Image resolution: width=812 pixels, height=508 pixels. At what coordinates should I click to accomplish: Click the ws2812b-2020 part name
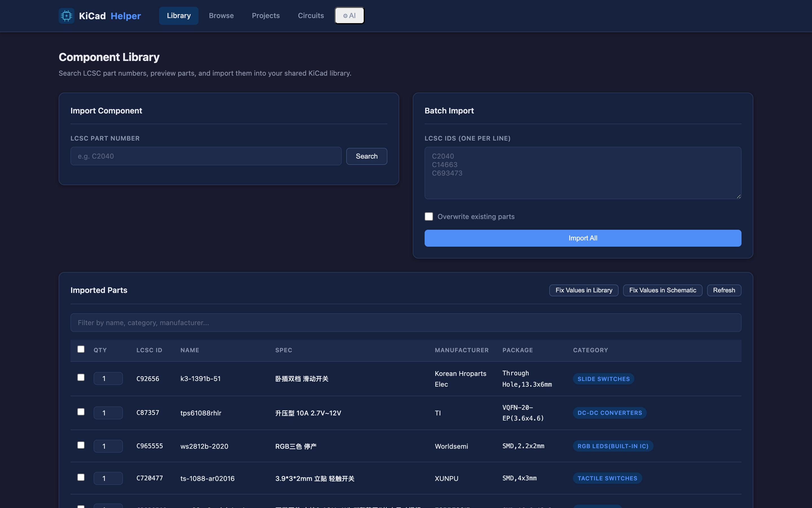point(204,446)
